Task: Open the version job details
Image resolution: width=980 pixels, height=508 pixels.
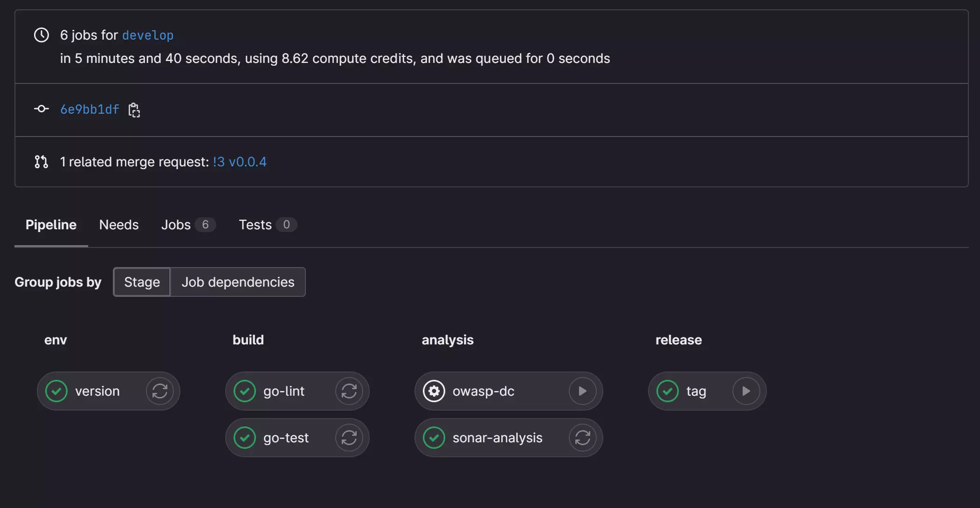Action: (x=97, y=391)
